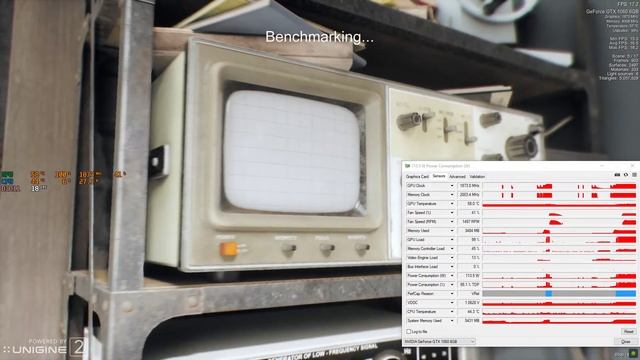Open the System Memory Used dropdown arrow
640x360 pixels.
[452, 320]
